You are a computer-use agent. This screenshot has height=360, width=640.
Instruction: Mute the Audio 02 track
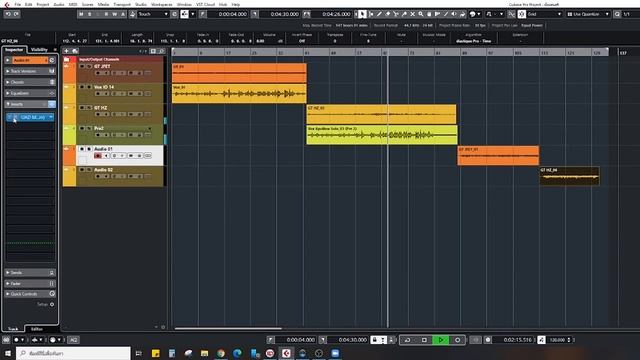[x=82, y=169]
